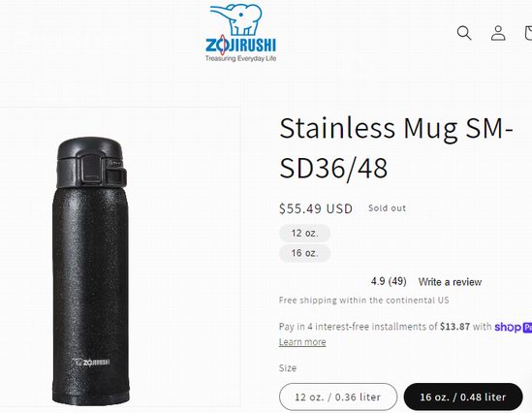The image size is (532, 413).
Task: Click the Zojirushi elephant logo
Action: click(x=240, y=32)
